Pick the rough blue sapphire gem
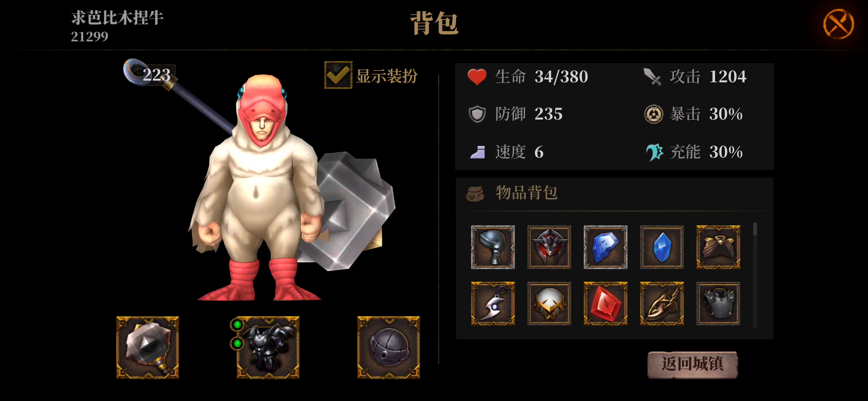868x401 pixels. pyautogui.click(x=605, y=247)
